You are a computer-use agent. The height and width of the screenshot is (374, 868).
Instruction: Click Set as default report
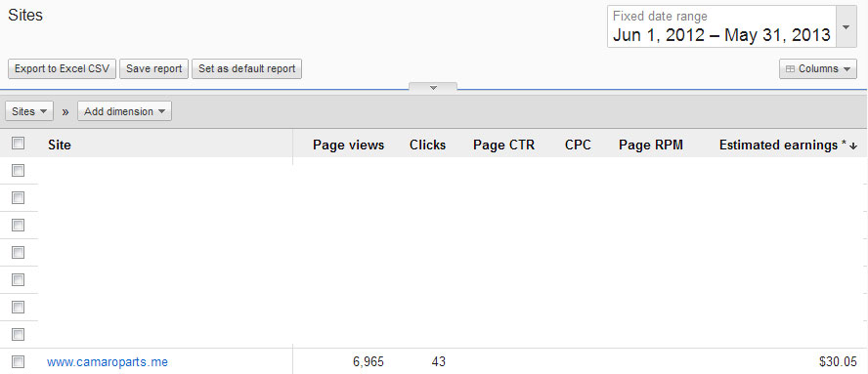[x=247, y=69]
